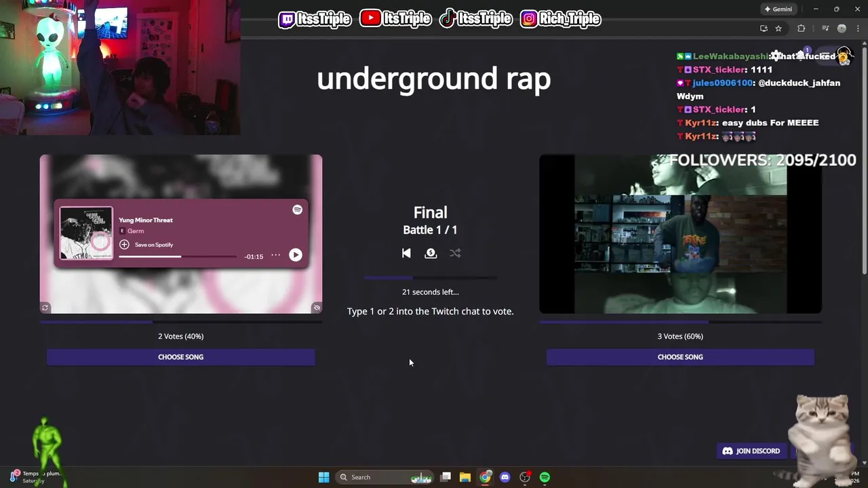The width and height of the screenshot is (868, 488).
Task: Click the TikTok ItssTriple overlay label
Action: (475, 19)
